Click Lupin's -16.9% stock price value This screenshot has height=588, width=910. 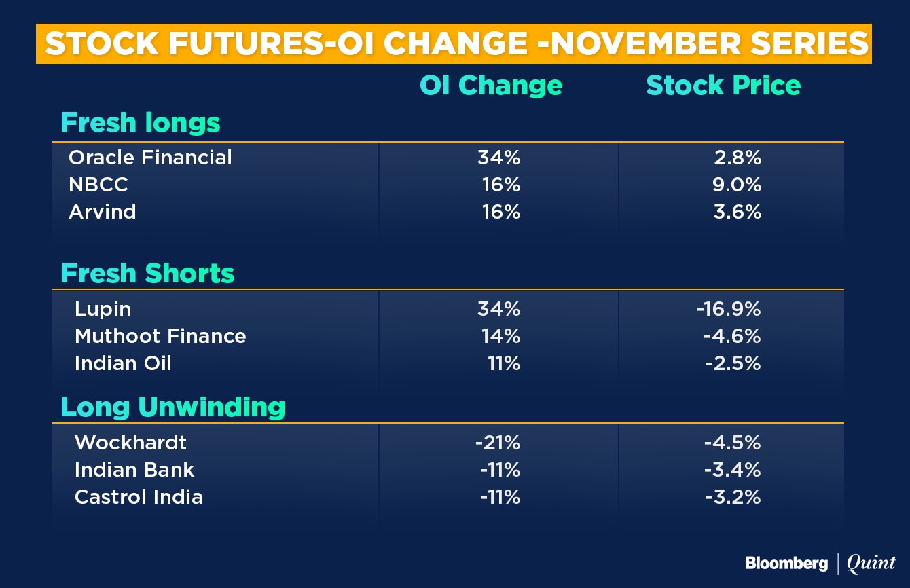729,309
